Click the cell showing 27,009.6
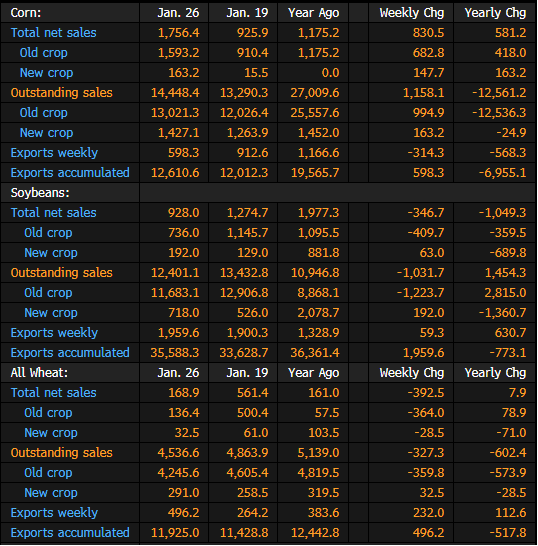The height and width of the screenshot is (546, 538). click(315, 93)
